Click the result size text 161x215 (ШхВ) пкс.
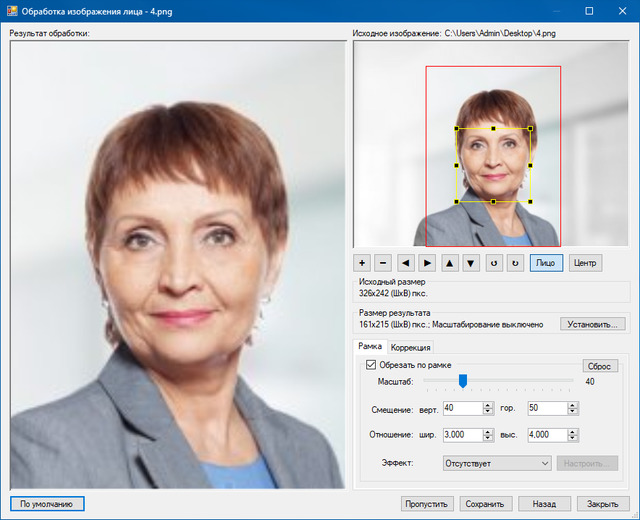The image size is (640, 520). [x=393, y=324]
